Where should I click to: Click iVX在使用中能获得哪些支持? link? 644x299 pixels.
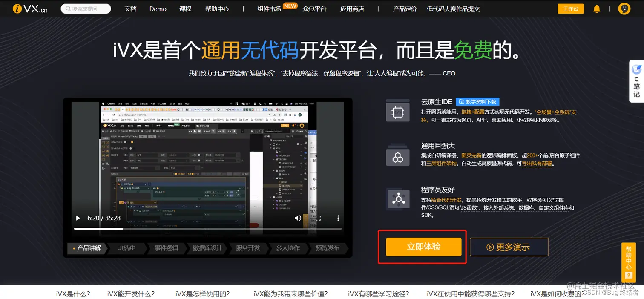click(x=470, y=294)
